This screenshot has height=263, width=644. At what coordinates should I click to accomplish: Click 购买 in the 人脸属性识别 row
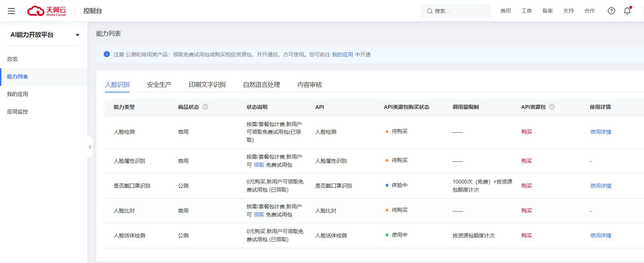pos(526,161)
